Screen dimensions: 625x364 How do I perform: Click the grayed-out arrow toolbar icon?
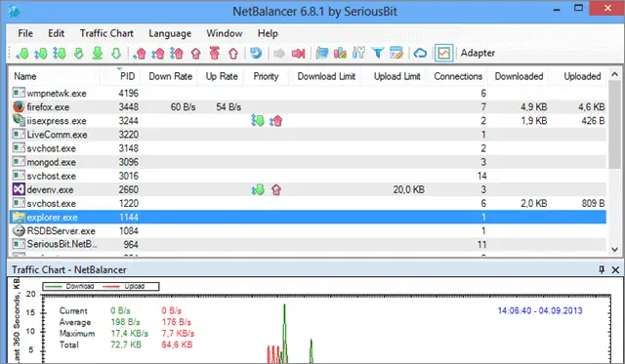coord(279,53)
